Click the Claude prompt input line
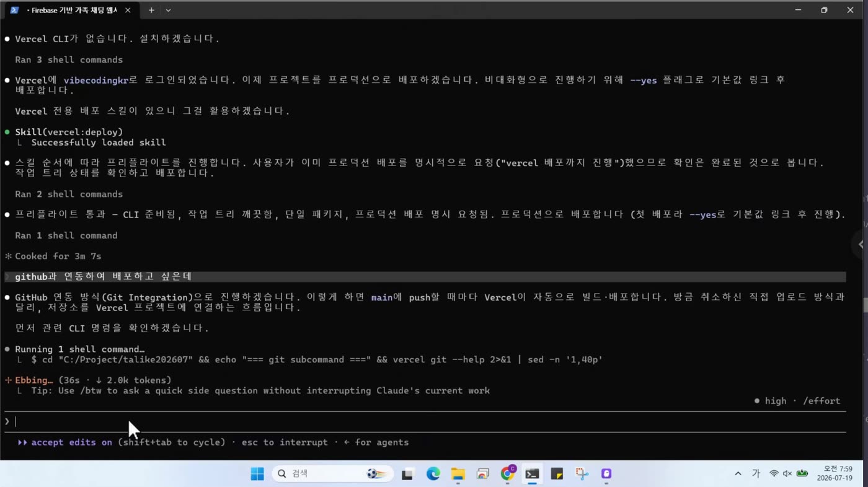Viewport: 868px width, 487px height. pos(425,421)
